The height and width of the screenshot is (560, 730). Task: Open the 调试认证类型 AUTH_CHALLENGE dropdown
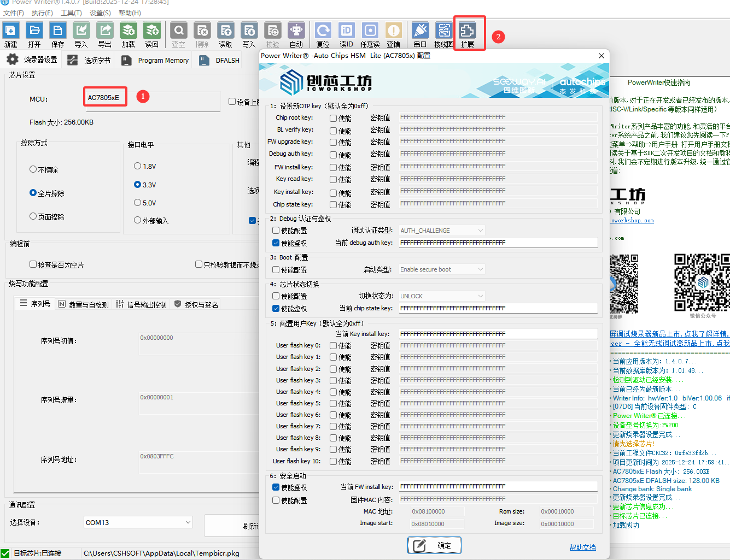point(442,231)
